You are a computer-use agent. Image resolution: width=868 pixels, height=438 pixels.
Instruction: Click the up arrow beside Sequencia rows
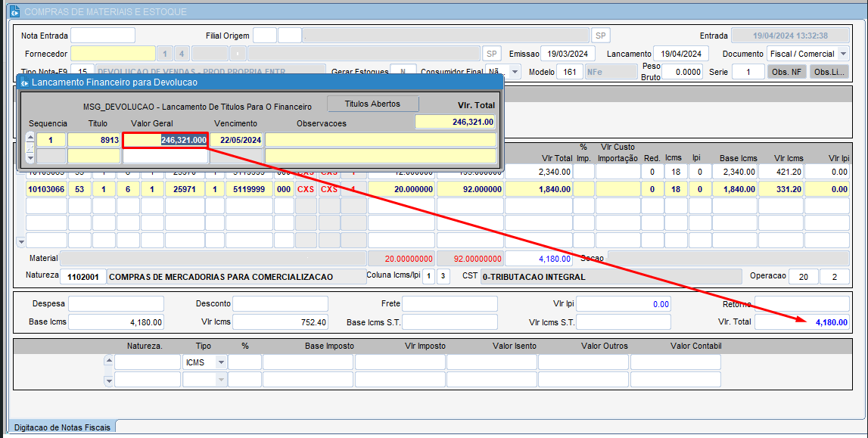(30, 138)
